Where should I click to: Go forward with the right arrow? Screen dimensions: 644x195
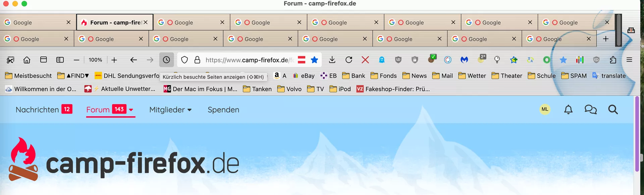[x=150, y=60]
